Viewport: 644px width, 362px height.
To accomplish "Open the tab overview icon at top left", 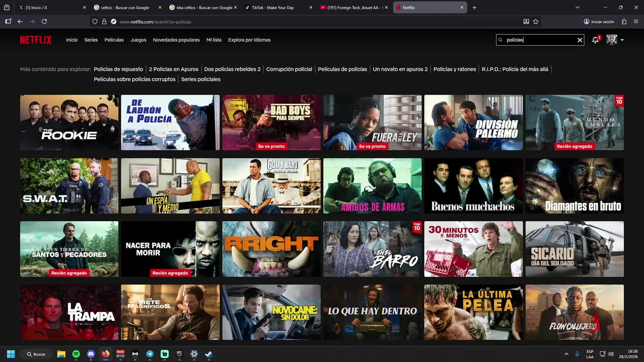I will click(7, 8).
